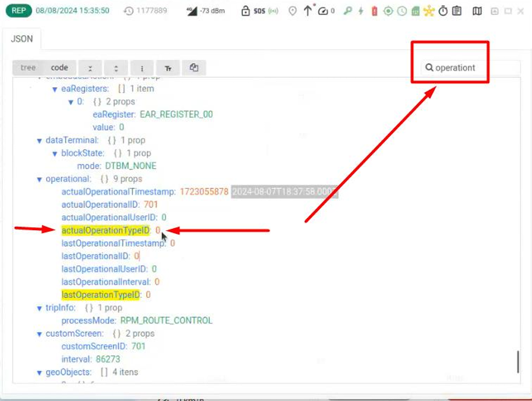Collapse the customScreen node
The height and width of the screenshot is (401, 532).
click(40, 334)
